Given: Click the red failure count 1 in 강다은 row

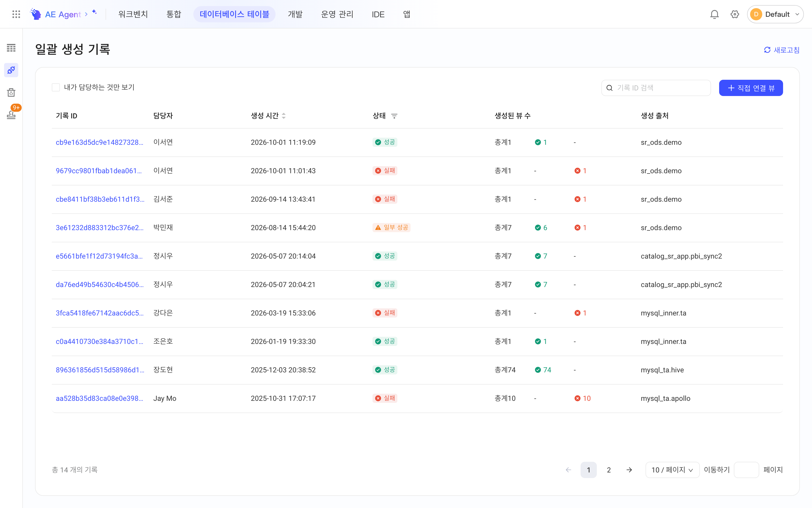Looking at the screenshot, I should pos(581,313).
